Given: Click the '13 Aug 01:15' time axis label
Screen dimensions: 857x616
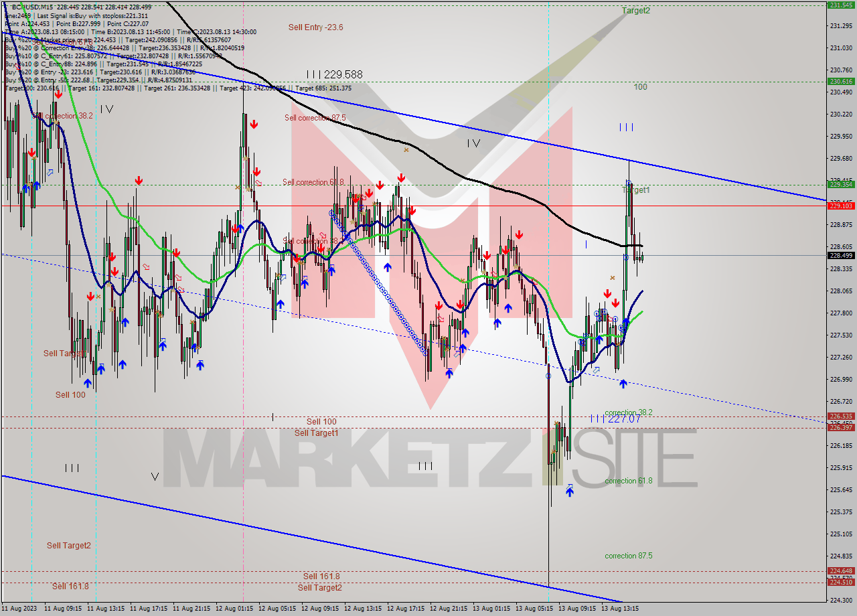Looking at the screenshot, I should point(491,609).
